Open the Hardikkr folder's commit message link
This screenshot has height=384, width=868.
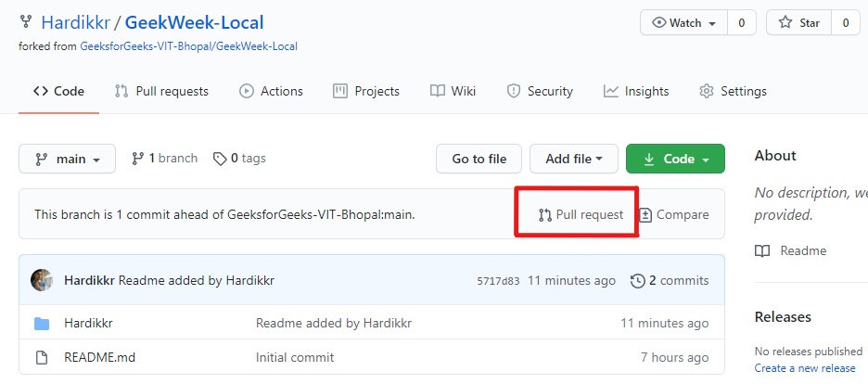(334, 323)
